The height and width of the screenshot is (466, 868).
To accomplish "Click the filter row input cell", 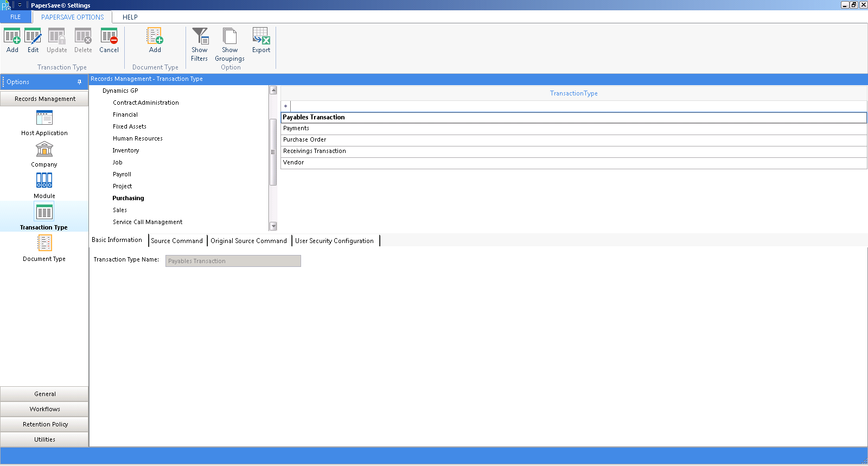I will [x=579, y=106].
